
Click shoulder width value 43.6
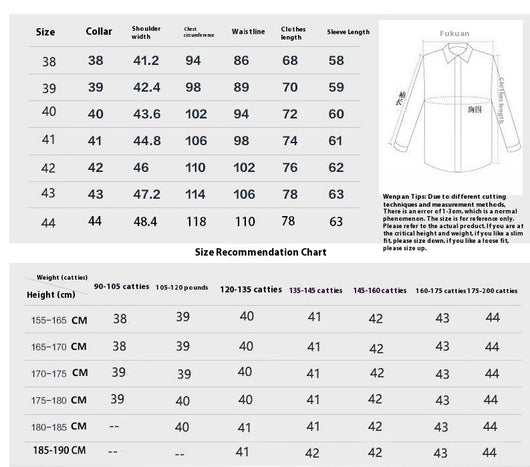147,114
